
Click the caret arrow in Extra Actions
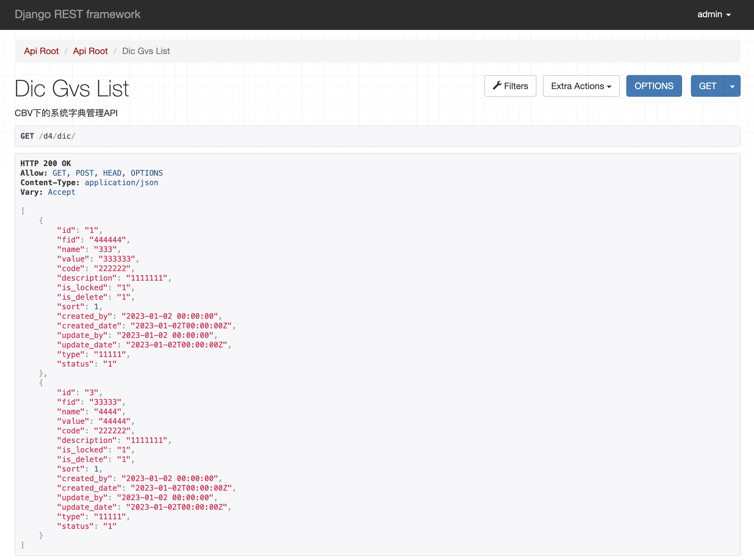point(609,87)
